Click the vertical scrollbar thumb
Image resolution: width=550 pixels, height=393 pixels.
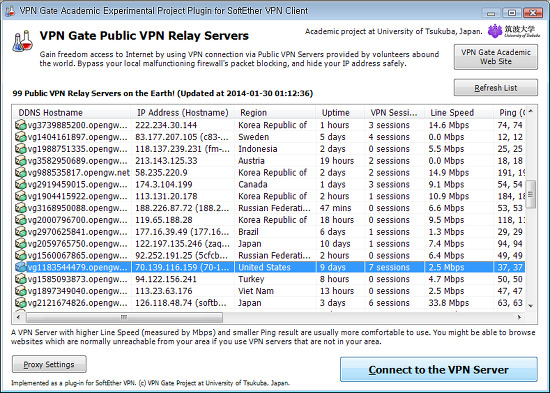pyautogui.click(x=531, y=194)
